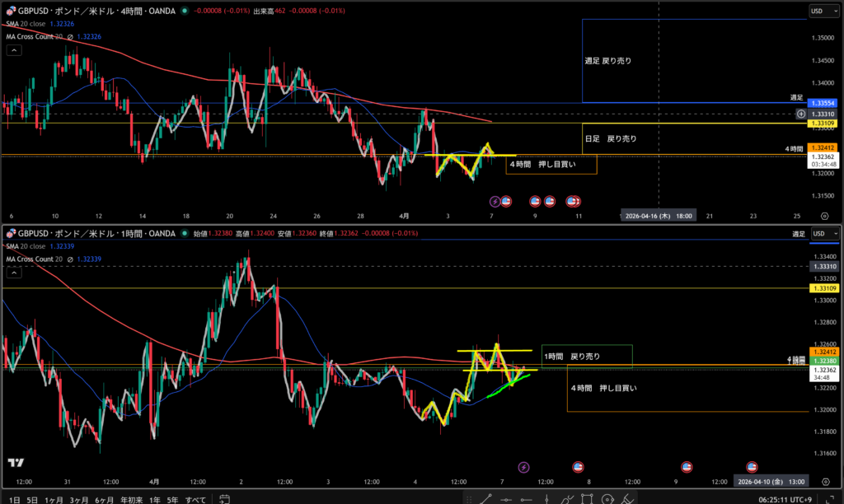Viewport: 844px width, 504px height.
Task: Select the 3ヶ月 time range
Action: click(79, 499)
